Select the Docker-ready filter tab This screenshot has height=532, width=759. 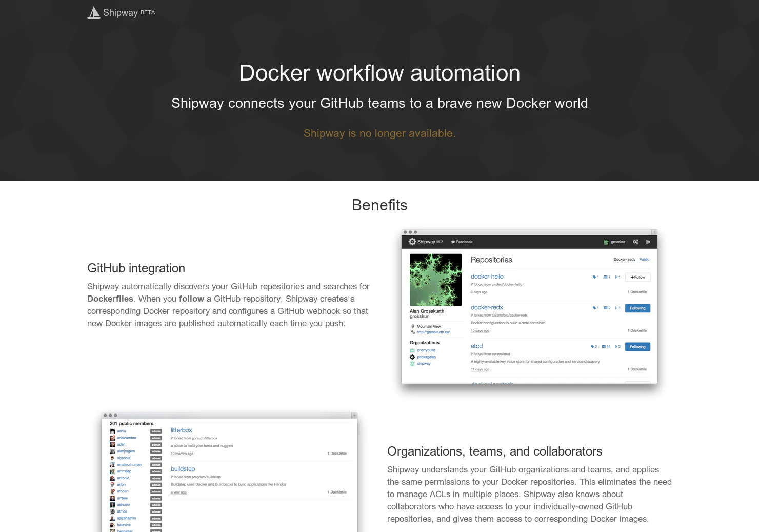[x=624, y=260]
